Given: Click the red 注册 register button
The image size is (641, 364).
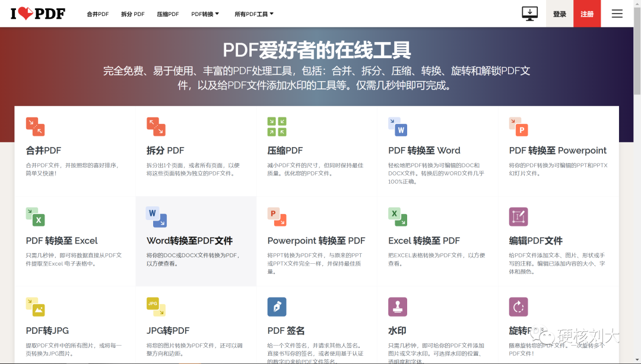Looking at the screenshot, I should click(587, 14).
